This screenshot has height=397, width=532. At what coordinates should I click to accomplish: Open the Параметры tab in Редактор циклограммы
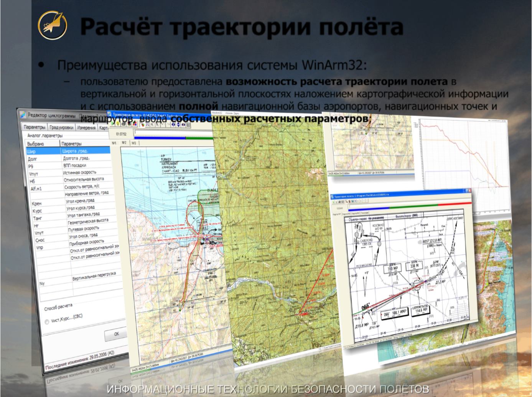click(35, 127)
